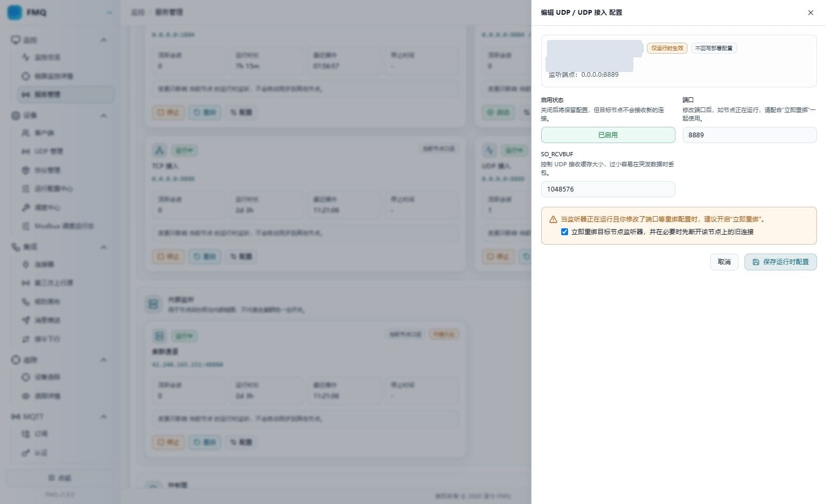Click the 仅运行时生效 tag
The width and height of the screenshot is (826, 504).
coord(667,48)
